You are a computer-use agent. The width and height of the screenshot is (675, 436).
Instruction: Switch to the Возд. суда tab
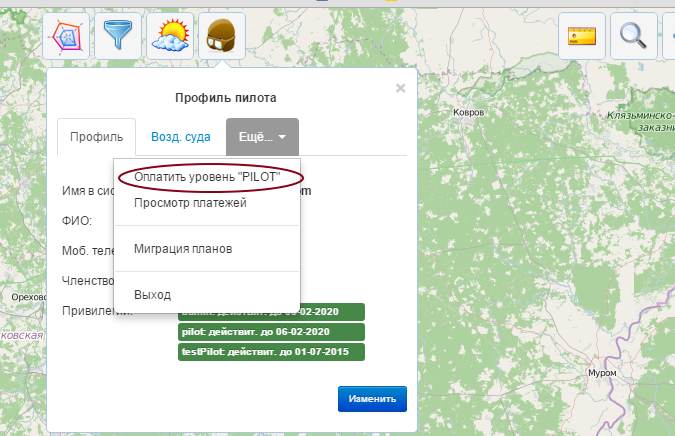tap(180, 137)
